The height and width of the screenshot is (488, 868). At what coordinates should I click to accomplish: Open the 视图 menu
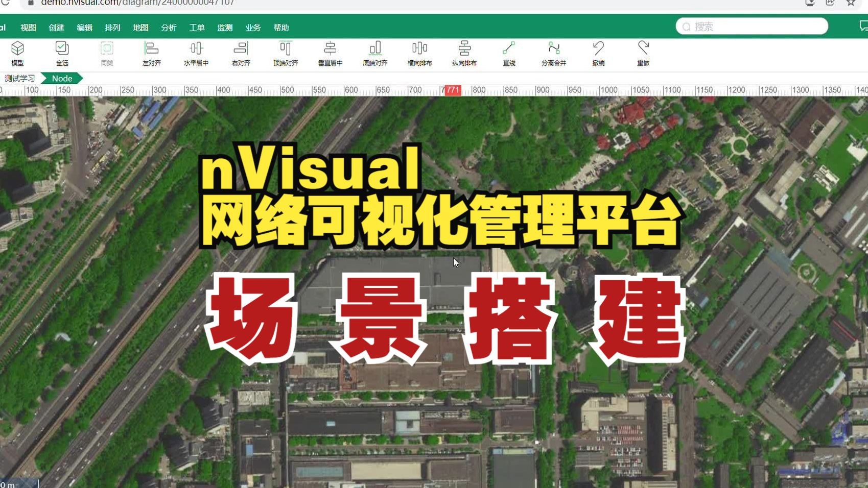(28, 28)
